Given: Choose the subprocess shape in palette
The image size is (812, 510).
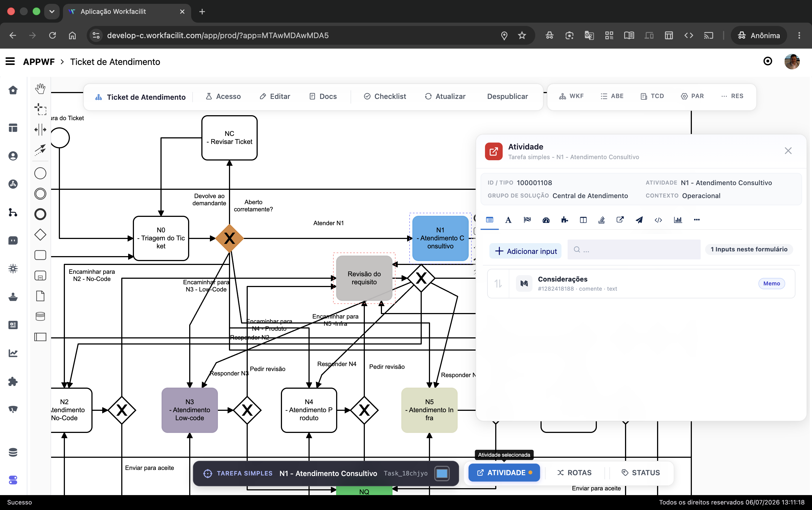Looking at the screenshot, I should (x=40, y=275).
